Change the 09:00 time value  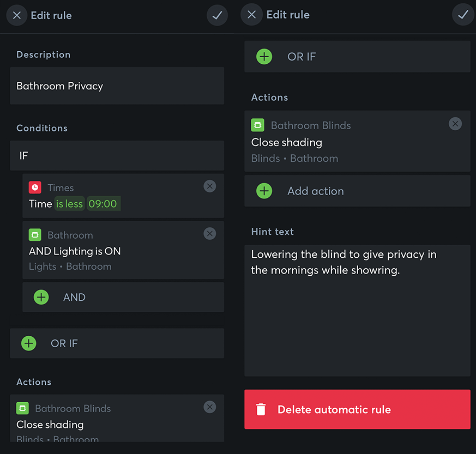pyautogui.click(x=103, y=204)
